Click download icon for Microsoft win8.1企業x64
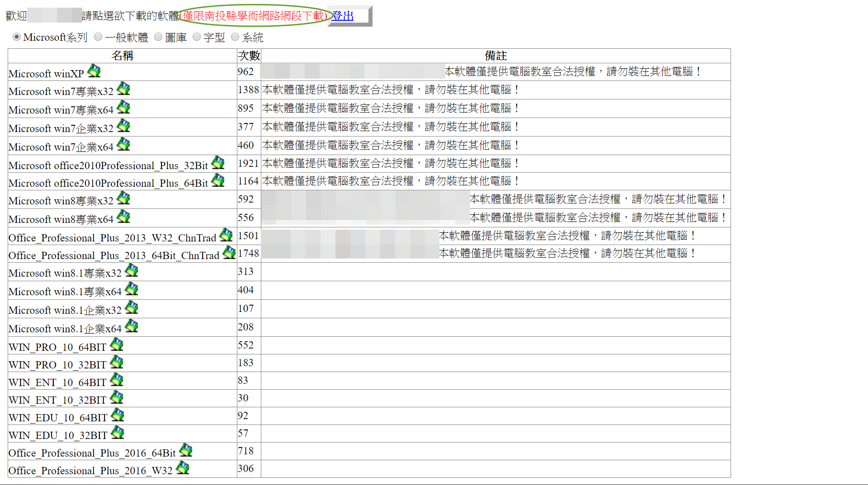 click(132, 325)
